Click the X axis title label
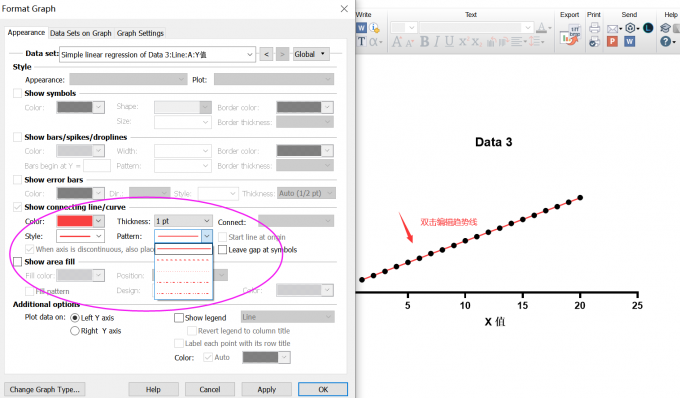Screen dimensions: 680x398 [x=495, y=322]
